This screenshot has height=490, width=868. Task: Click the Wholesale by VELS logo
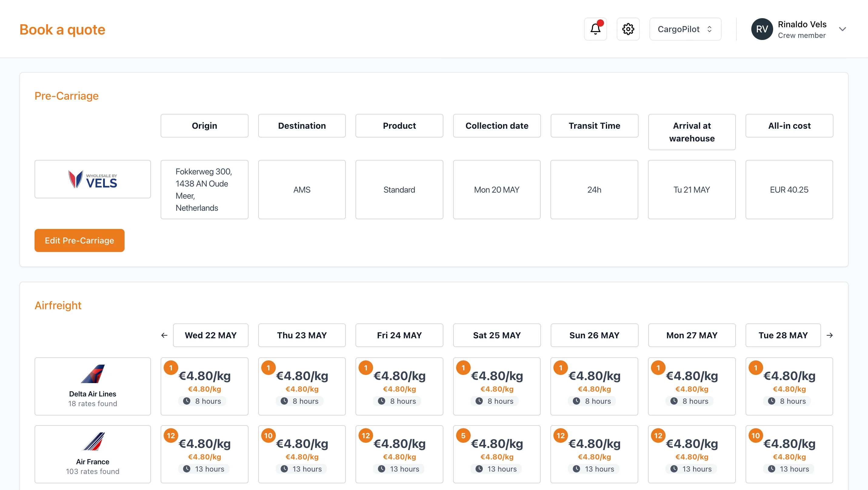(93, 179)
